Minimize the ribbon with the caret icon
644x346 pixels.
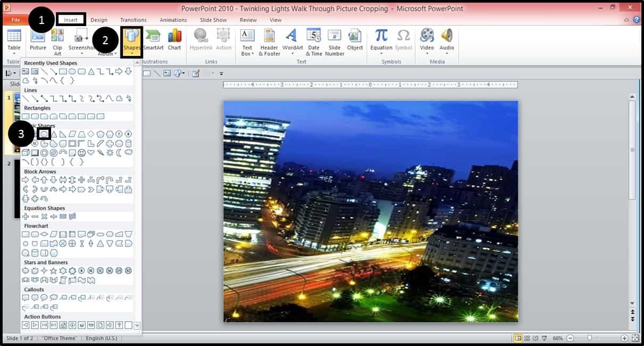tap(626, 20)
